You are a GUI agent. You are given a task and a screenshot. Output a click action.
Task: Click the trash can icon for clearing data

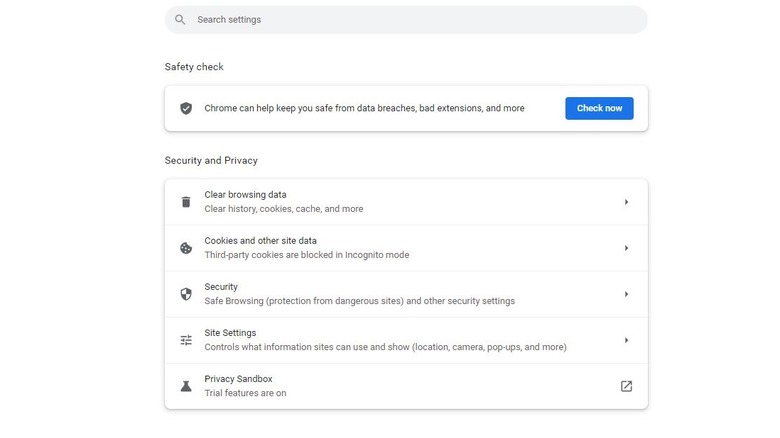point(186,202)
